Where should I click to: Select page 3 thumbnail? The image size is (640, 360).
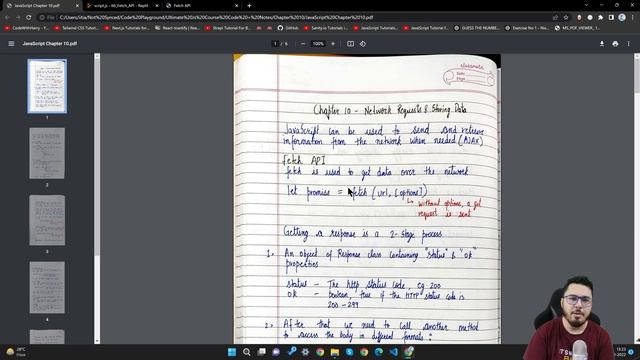point(47,220)
